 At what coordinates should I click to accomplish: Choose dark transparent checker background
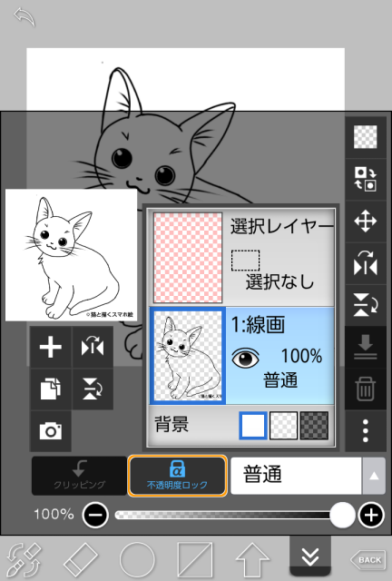pos(314,426)
